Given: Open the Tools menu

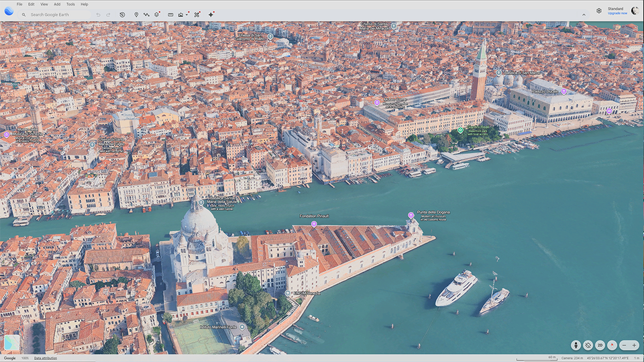Looking at the screenshot, I should point(70,4).
